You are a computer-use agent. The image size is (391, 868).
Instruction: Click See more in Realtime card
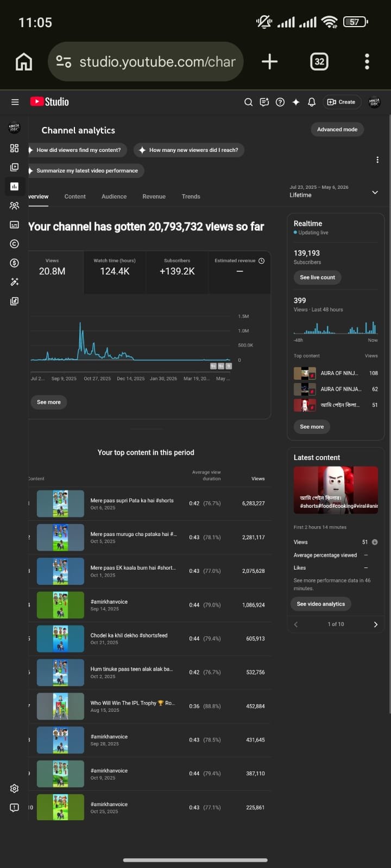point(312,427)
